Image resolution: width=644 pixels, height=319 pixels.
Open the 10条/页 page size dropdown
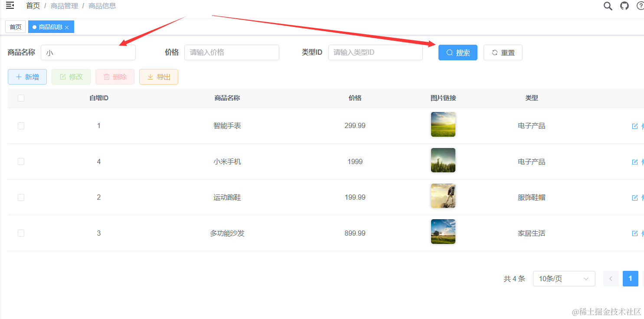(x=564, y=279)
